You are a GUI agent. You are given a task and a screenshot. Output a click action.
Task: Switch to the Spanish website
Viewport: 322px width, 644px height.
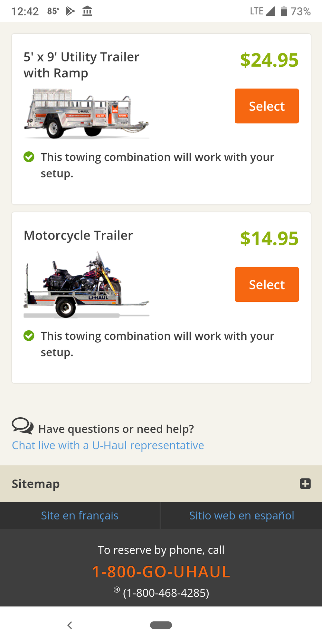[x=241, y=516]
